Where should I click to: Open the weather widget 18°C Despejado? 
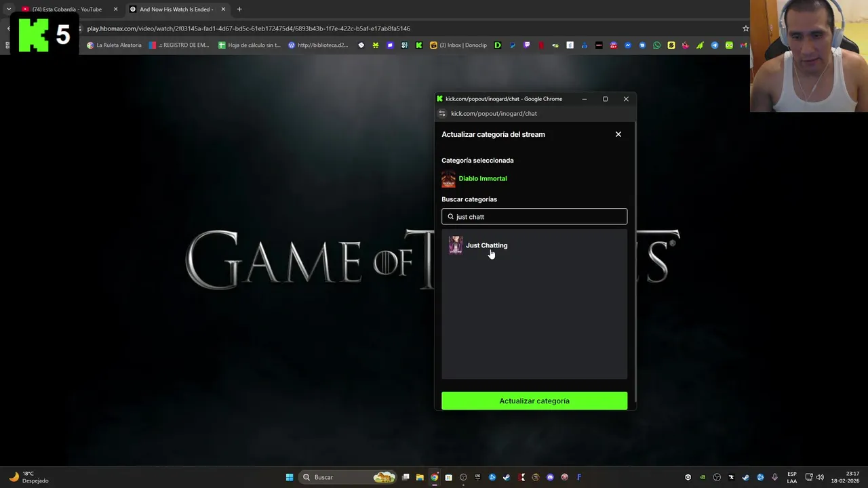point(28,477)
